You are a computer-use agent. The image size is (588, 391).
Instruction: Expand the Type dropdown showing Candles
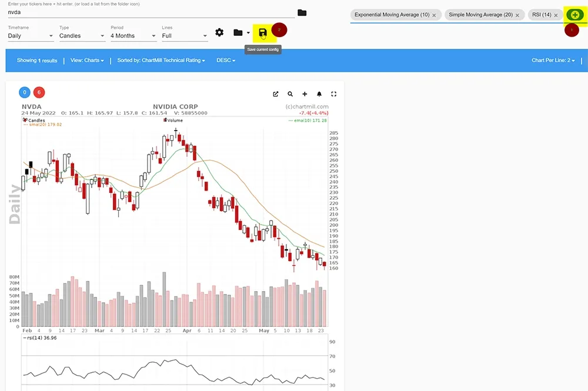click(x=82, y=36)
